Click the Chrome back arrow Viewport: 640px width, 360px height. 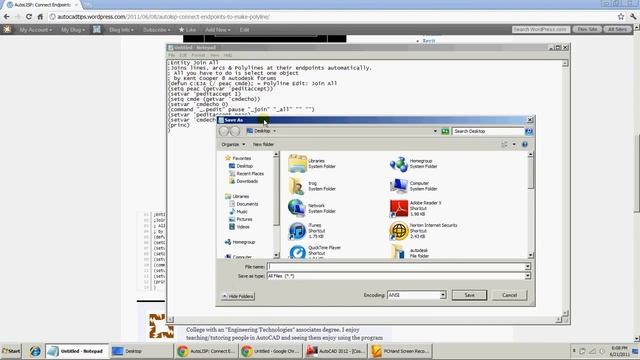(x=7, y=17)
